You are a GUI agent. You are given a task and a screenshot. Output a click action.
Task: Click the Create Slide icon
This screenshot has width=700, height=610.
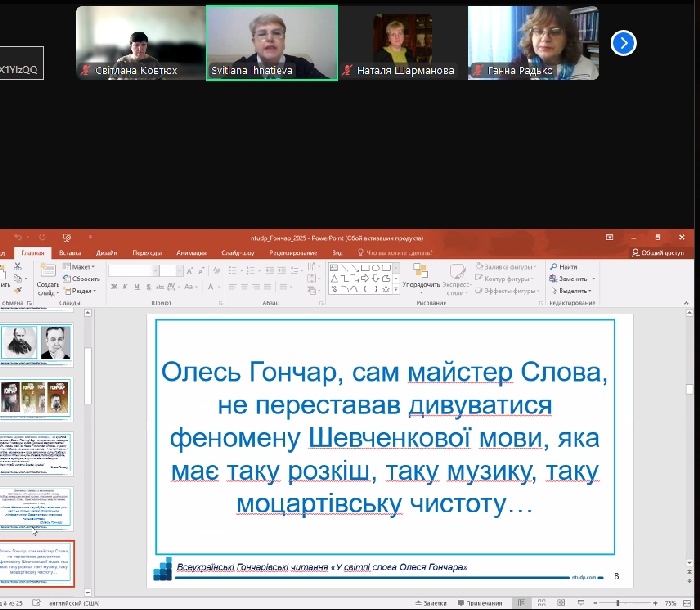tap(47, 273)
